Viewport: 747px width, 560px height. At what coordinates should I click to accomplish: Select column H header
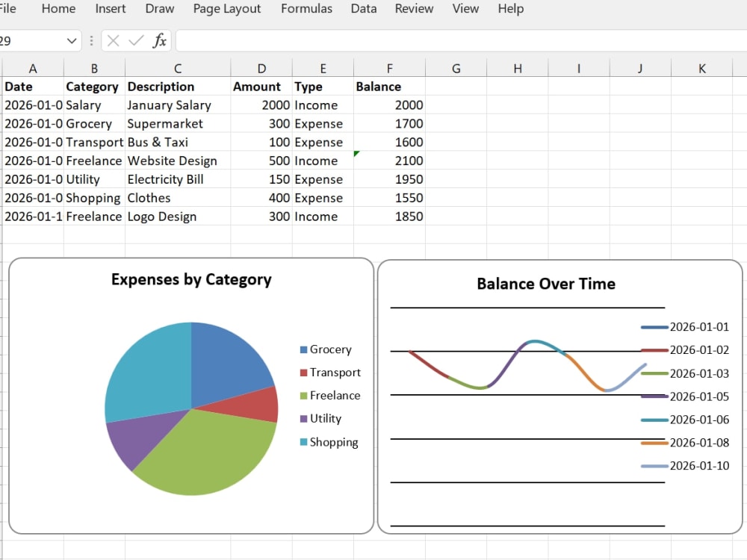click(x=518, y=69)
